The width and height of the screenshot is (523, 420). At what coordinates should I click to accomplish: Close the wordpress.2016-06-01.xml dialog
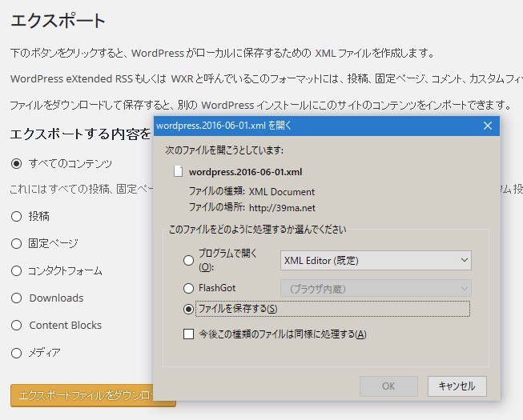488,126
